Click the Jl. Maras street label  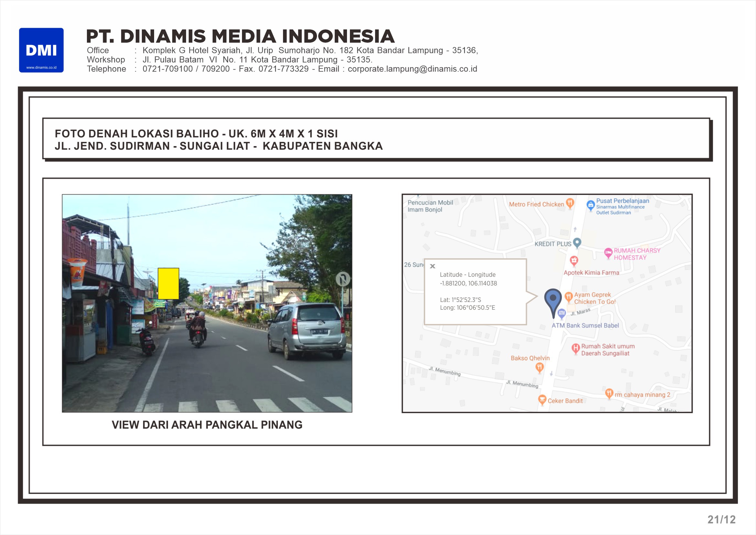(580, 312)
